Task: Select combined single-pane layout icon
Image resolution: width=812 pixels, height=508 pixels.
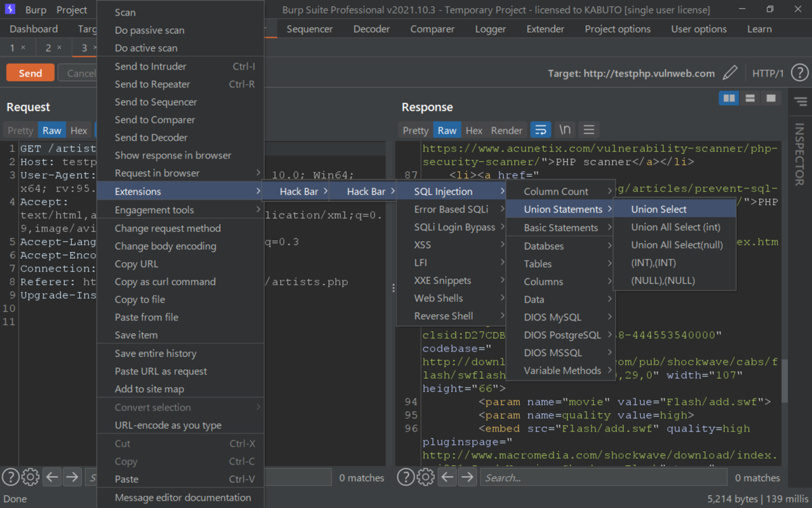Action: click(771, 98)
